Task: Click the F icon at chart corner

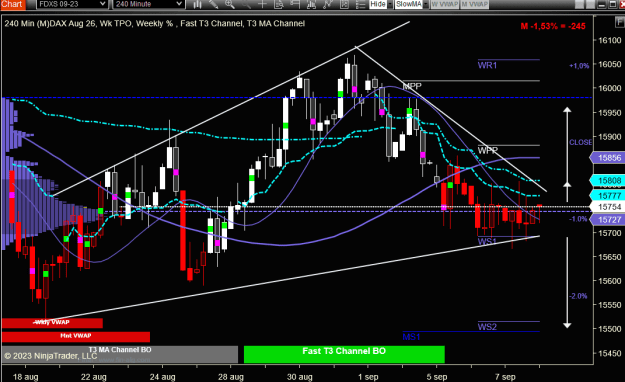Action: point(621,22)
